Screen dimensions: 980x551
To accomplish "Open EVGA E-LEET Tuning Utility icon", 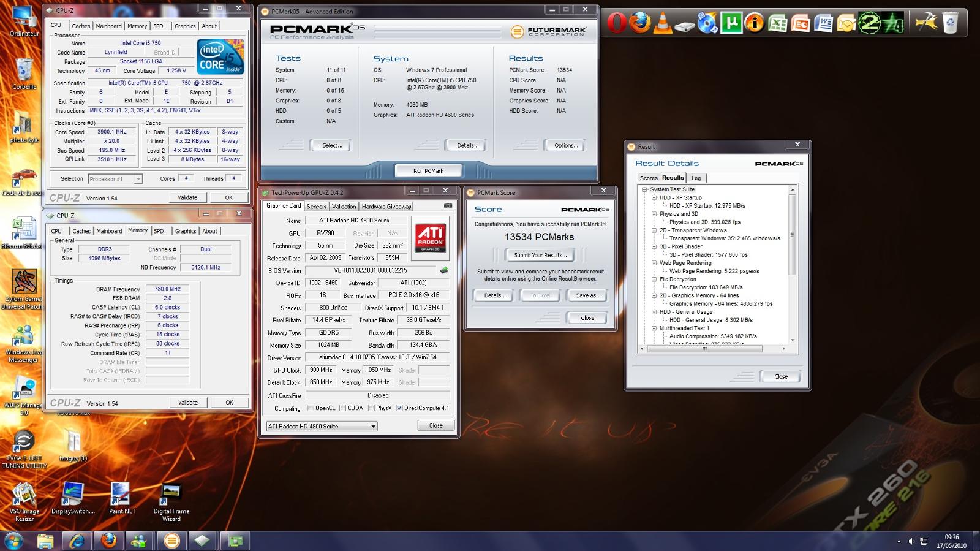I will (x=24, y=449).
